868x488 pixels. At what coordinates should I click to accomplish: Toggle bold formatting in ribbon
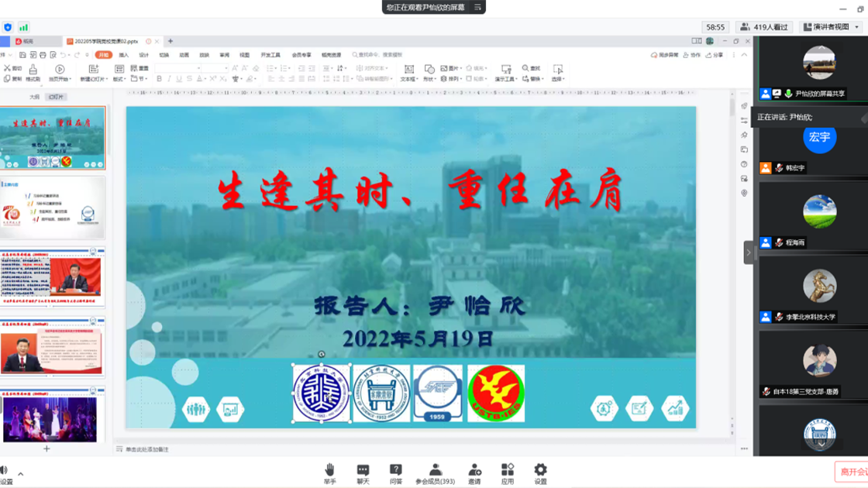(x=160, y=79)
